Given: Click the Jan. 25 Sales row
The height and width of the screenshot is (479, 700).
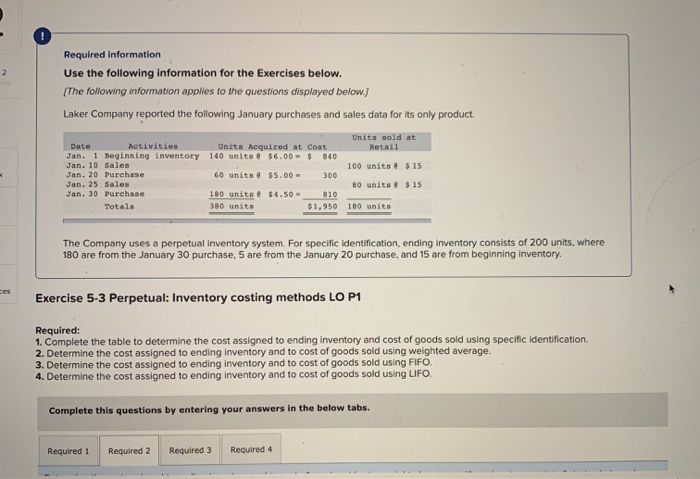Looking at the screenshot, I should point(247,184).
